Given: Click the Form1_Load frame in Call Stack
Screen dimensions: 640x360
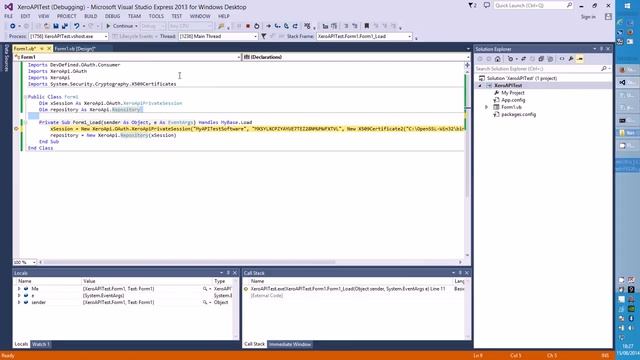Looking at the screenshot, I should pyautogui.click(x=348, y=289).
